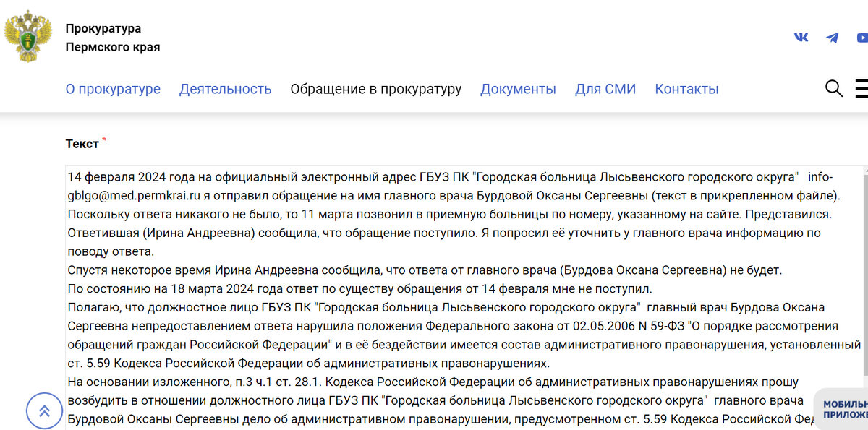Click the search magnifier icon
This screenshot has width=868, height=430.
833,89
